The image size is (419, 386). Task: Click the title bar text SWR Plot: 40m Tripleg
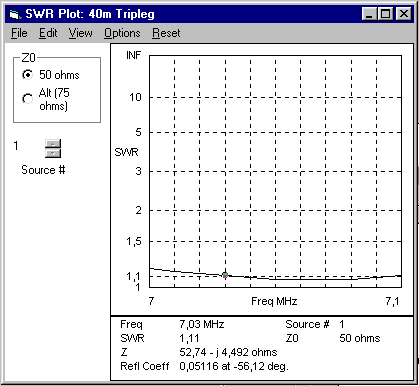(90, 14)
